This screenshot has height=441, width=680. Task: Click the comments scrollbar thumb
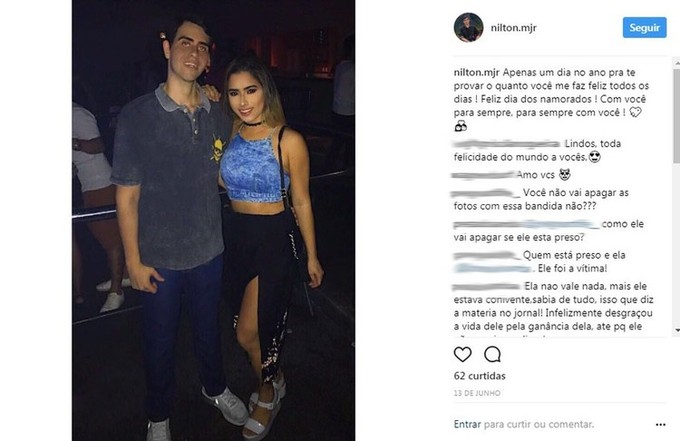(x=677, y=115)
